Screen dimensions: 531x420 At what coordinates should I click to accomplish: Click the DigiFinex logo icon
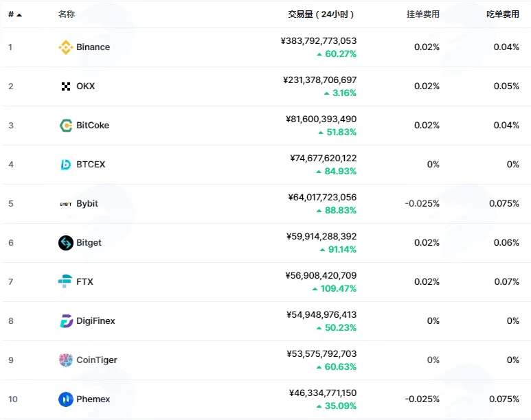(x=66, y=321)
